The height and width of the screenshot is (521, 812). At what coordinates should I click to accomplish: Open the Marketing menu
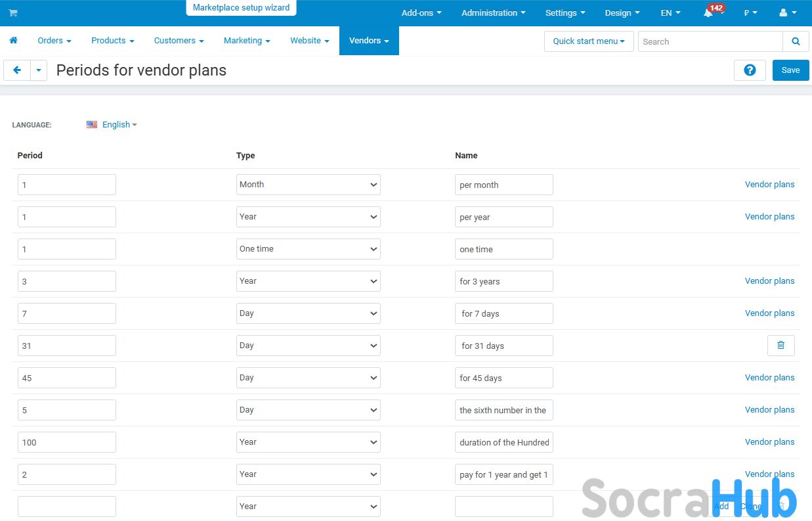247,41
